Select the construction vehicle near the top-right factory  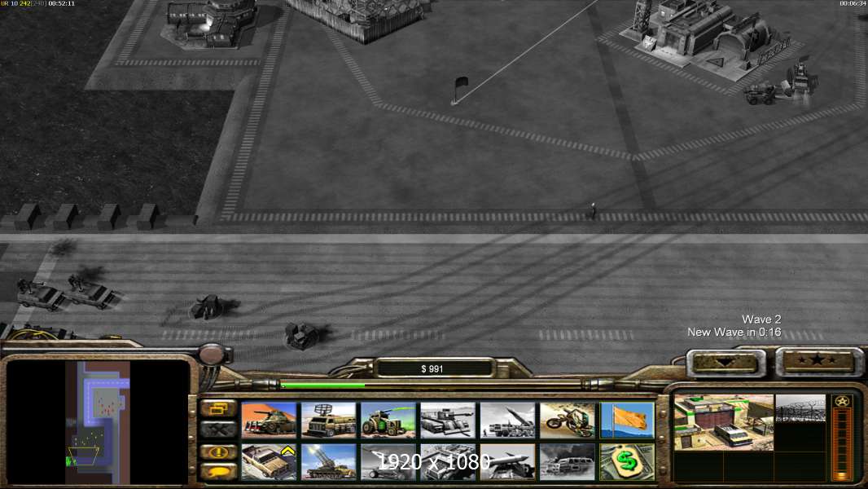click(x=762, y=93)
